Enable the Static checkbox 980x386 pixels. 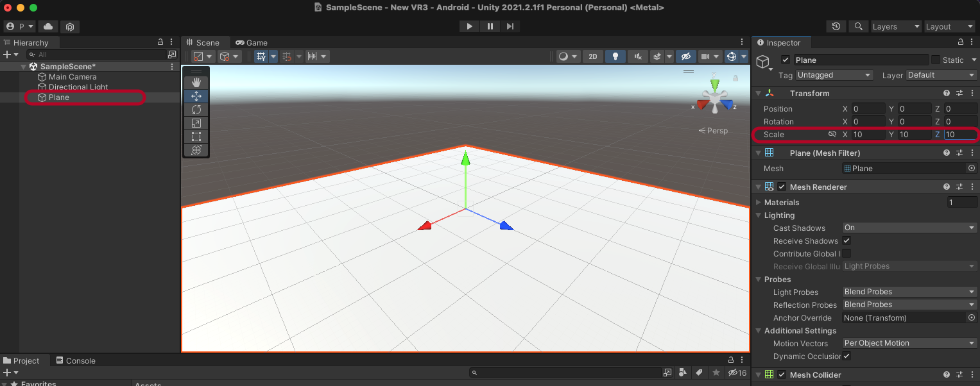coord(936,60)
